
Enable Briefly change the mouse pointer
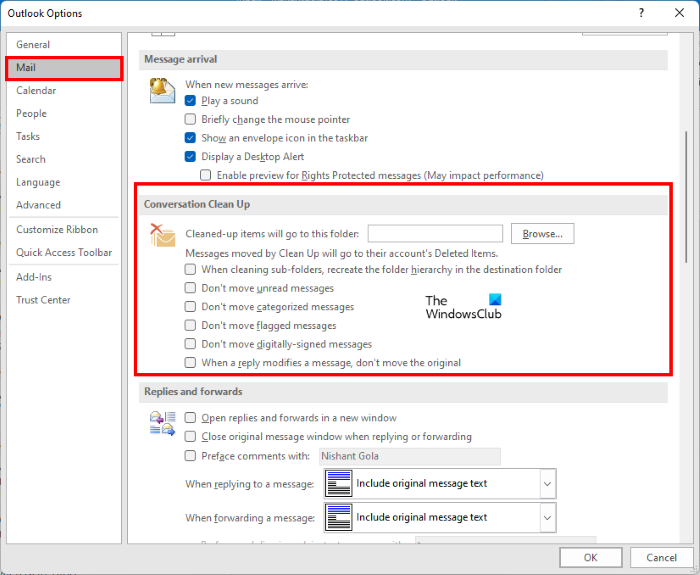point(190,119)
